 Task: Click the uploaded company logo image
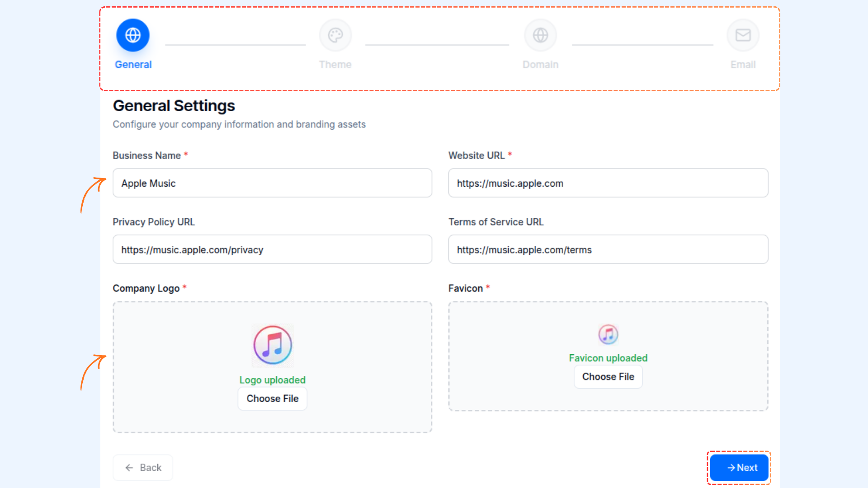pos(273,346)
